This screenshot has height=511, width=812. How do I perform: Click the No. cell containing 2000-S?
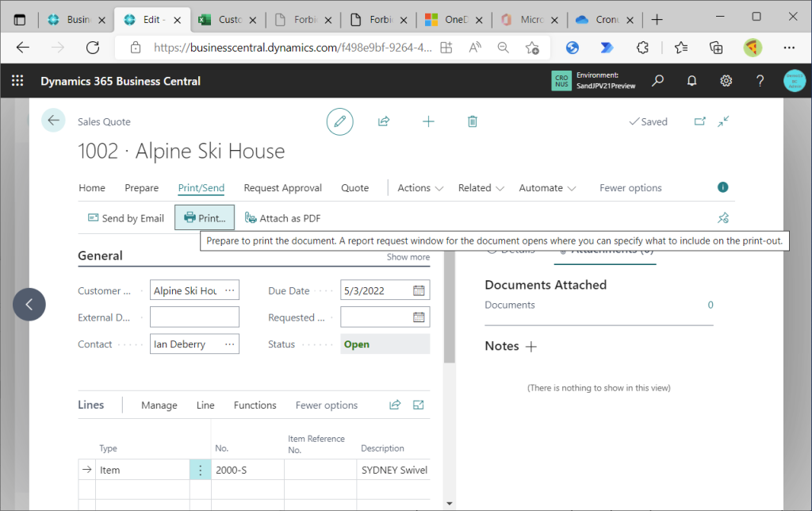pos(247,470)
